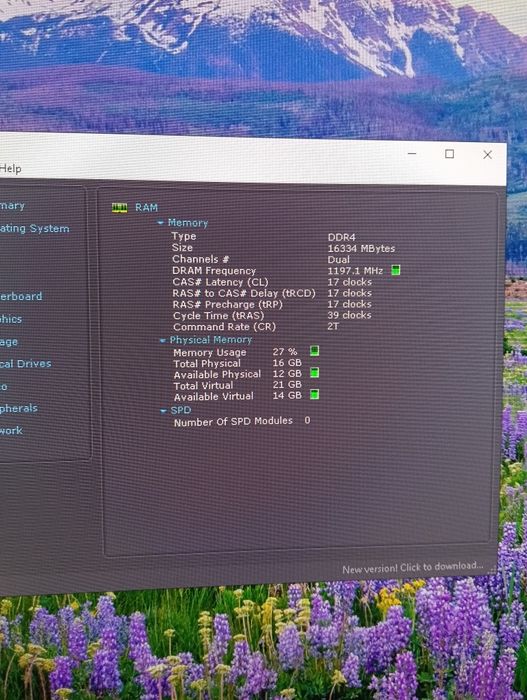Click the 14 GB value
Viewport: 527px width, 700px height.
[287, 396]
